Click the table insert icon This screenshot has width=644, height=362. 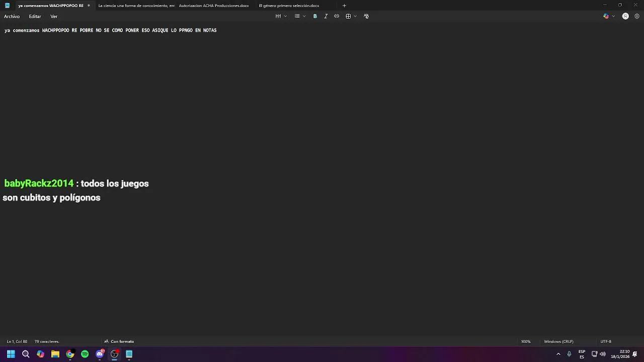tap(348, 16)
